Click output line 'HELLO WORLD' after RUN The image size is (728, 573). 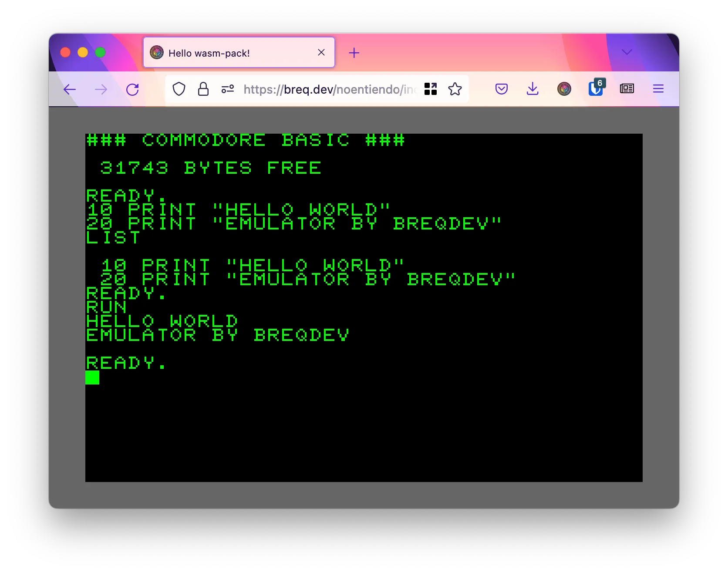[x=162, y=321]
